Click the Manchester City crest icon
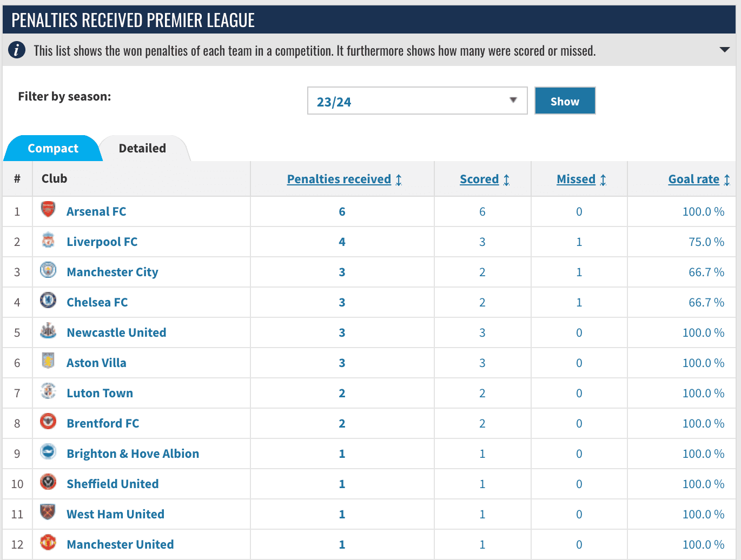Image resolution: width=741 pixels, height=560 pixels. pyautogui.click(x=48, y=270)
